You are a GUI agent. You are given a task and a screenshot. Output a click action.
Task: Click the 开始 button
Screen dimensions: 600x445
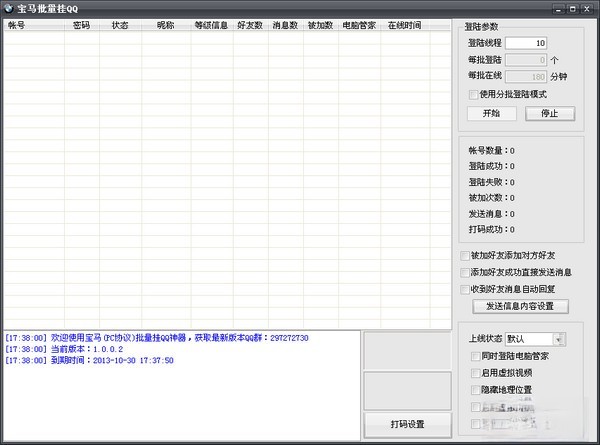coord(492,114)
